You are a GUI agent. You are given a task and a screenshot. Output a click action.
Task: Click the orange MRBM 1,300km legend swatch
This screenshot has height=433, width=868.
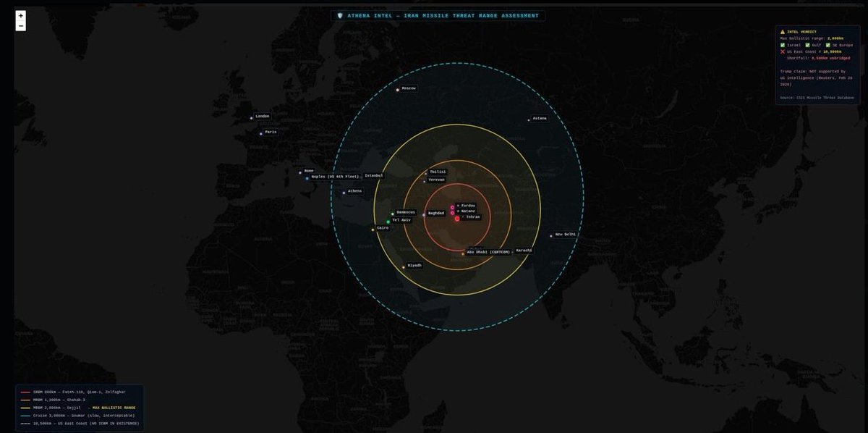[25, 400]
